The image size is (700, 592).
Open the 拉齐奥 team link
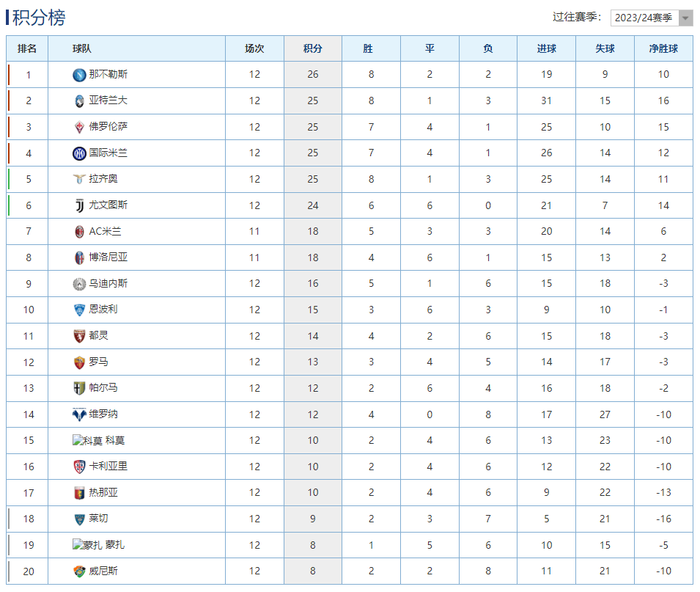point(103,179)
